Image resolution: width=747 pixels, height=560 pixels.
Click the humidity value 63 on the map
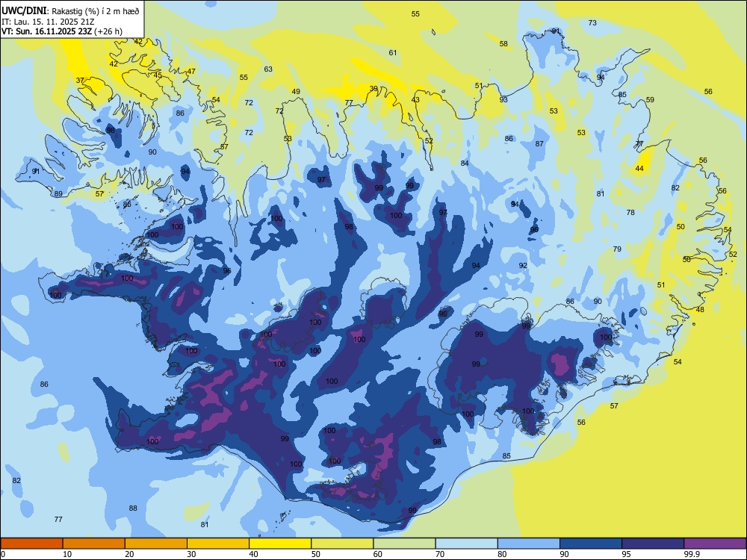[268, 69]
